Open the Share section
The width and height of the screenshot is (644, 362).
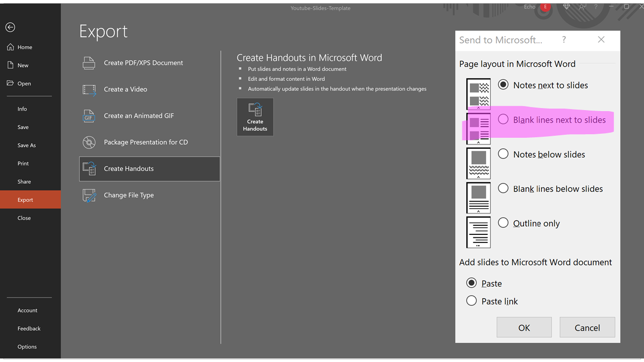(24, 181)
